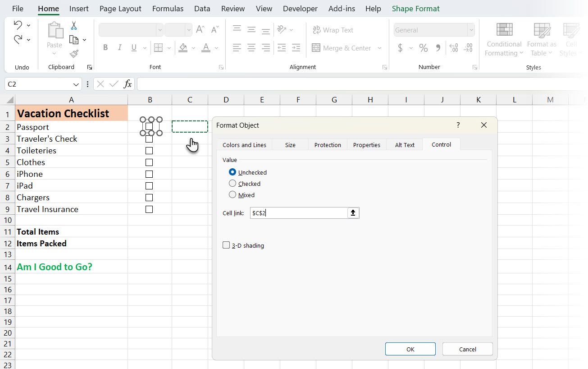Expand the Name Box dropdown arrow
Image resolution: width=588 pixels, height=369 pixels.
tap(76, 84)
